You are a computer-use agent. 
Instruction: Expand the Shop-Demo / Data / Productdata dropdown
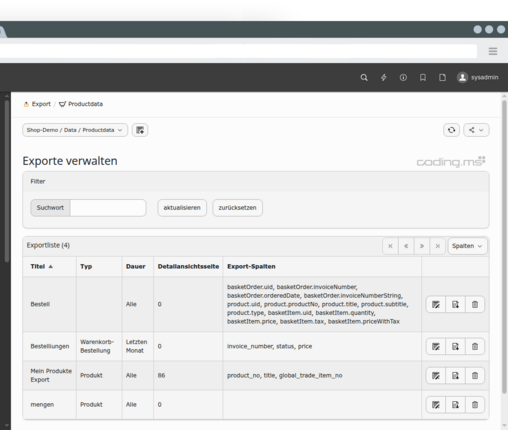pyautogui.click(x=75, y=130)
